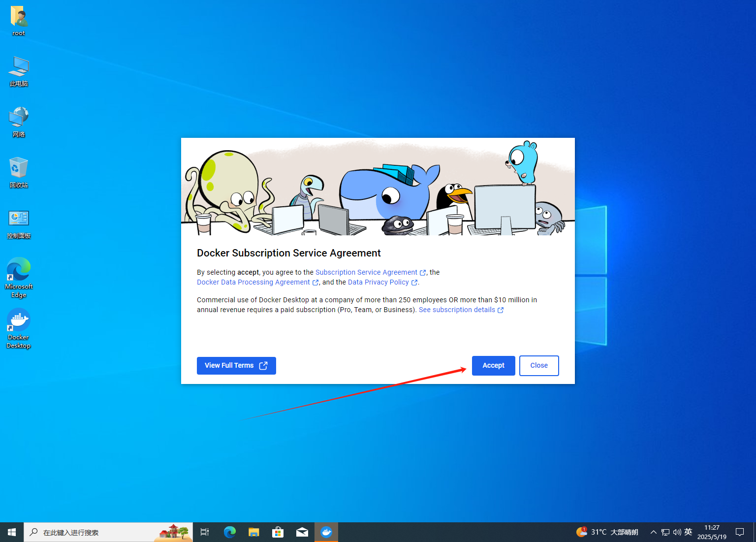Select the 回收站 recycle bin icon

point(19,173)
